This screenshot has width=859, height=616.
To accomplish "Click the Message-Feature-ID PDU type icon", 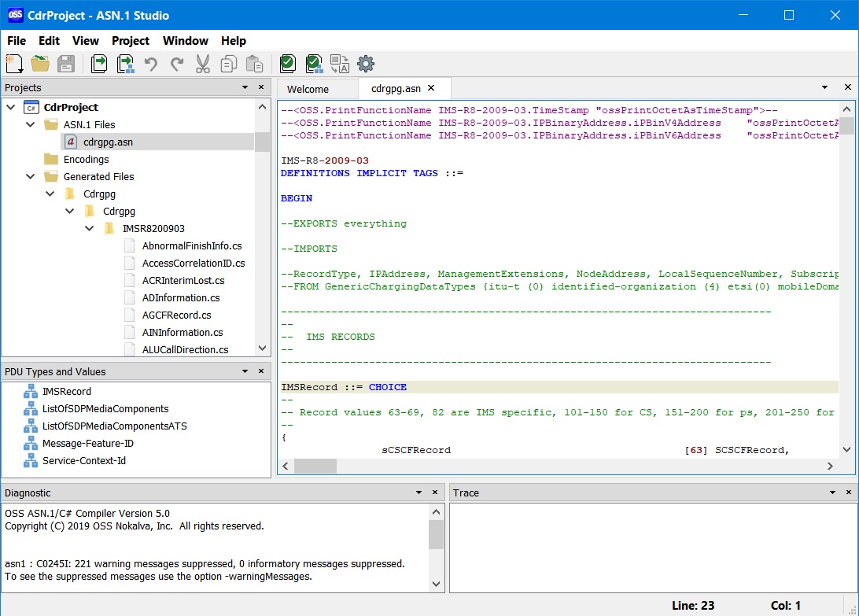I will pos(31,444).
